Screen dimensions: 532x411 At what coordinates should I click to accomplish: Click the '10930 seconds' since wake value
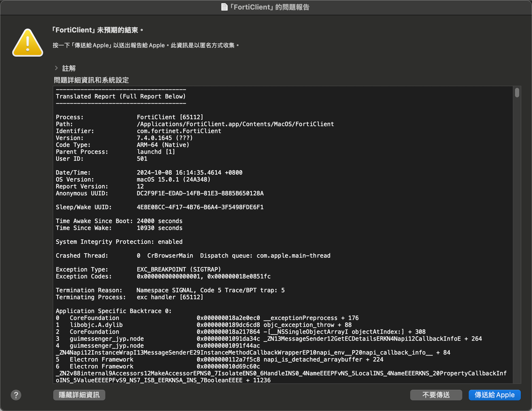click(159, 228)
